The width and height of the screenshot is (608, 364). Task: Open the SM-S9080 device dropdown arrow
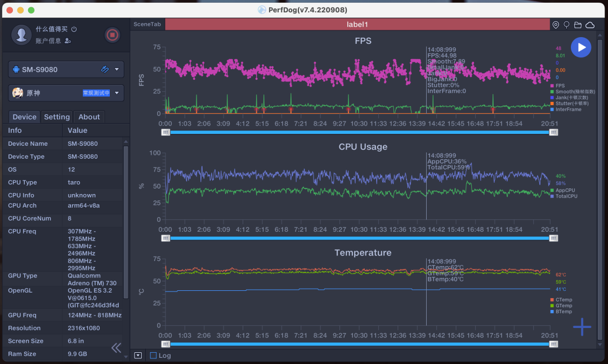click(x=117, y=69)
